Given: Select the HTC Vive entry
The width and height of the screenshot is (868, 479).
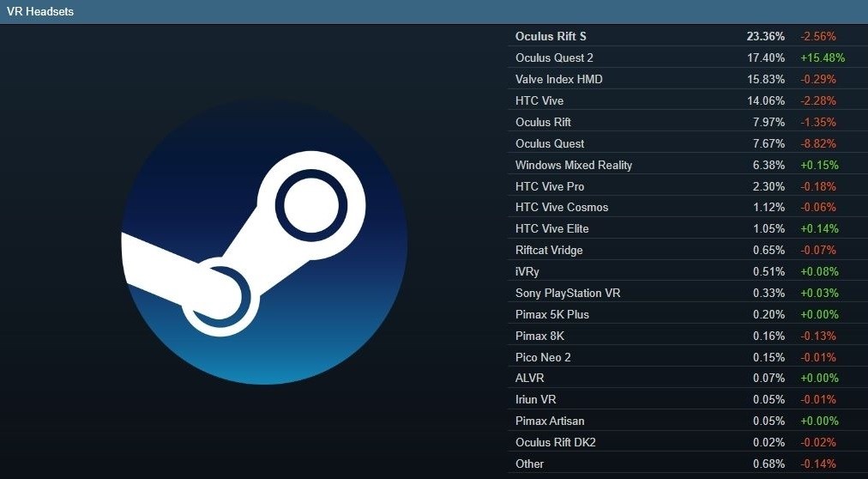Looking at the screenshot, I should tap(539, 101).
